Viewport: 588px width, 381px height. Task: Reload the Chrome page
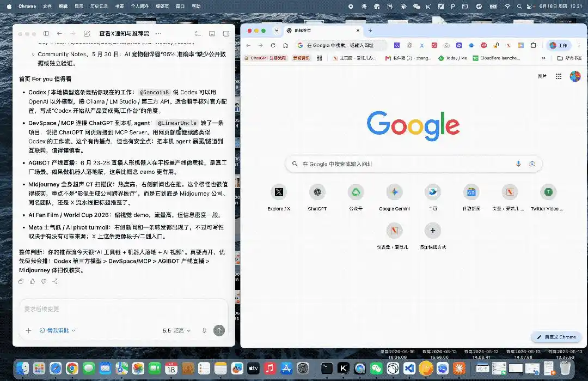pyautogui.click(x=273, y=45)
